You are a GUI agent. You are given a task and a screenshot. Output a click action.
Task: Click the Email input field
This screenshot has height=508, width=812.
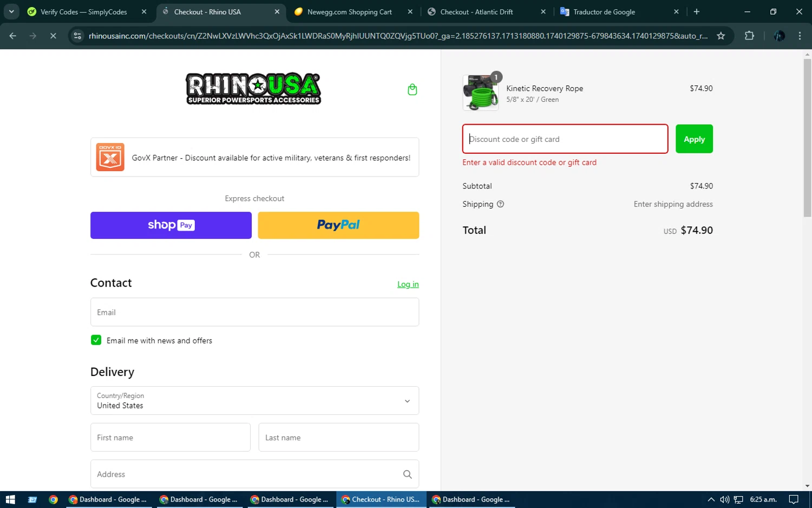coord(254,312)
